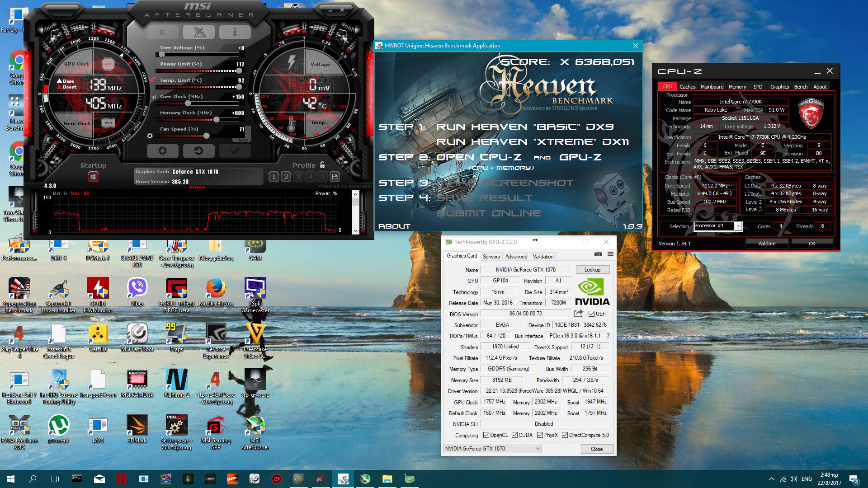Click the Detach link in Afterburner
Screen dimensions: 868x488
pyautogui.click(x=197, y=187)
